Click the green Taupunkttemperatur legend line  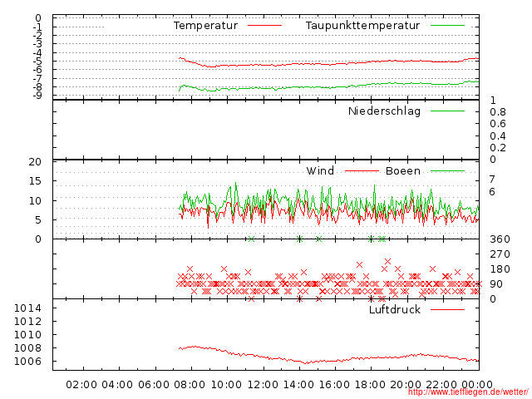pos(447,26)
